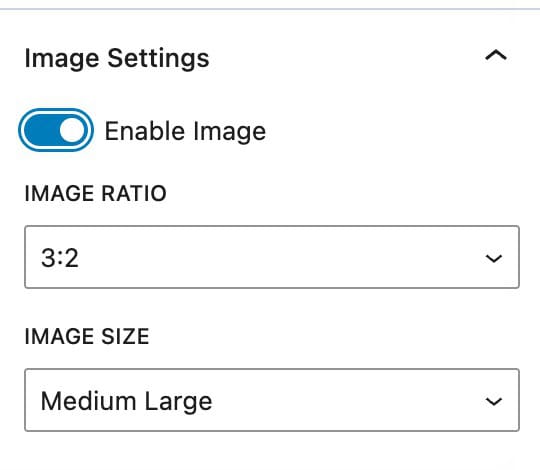Disable image using the blue switch
Image resolution: width=540 pixels, height=470 pixels.
click(56, 130)
